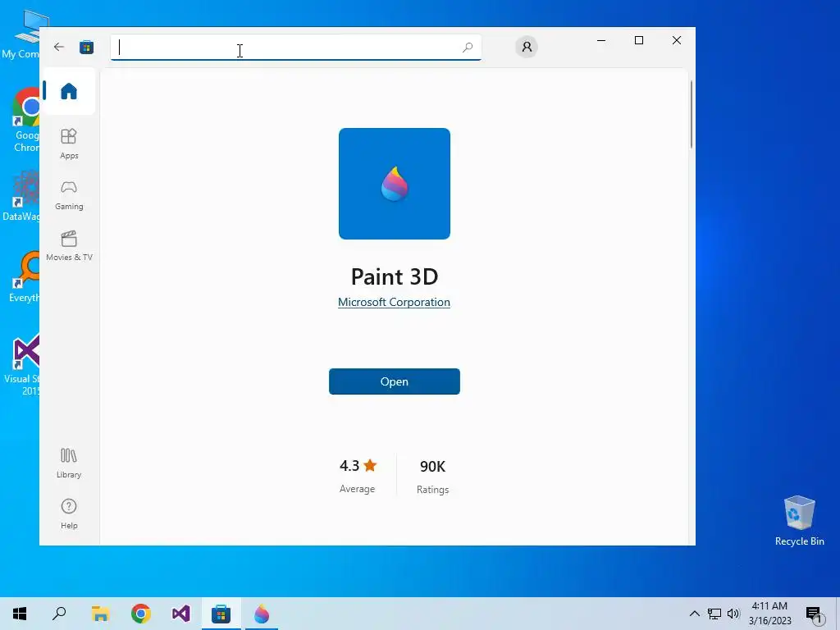Expand hidden system tray icons chevron

tap(694, 614)
